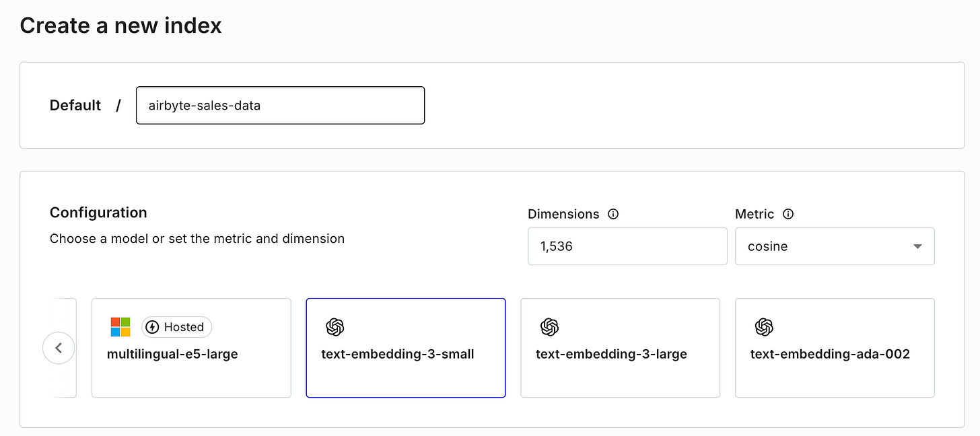Click the Configuration heading
This screenshot has width=980, height=436.
point(98,213)
